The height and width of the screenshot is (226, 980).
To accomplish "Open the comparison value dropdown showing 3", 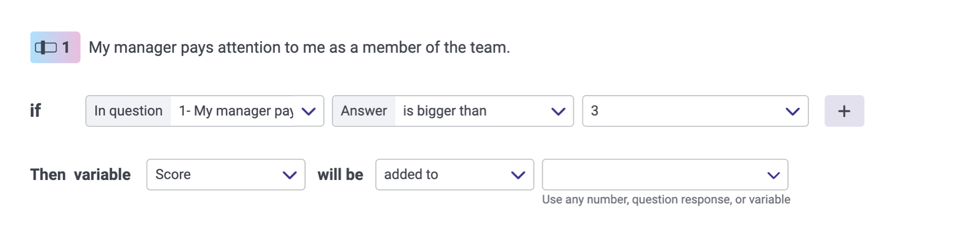I will point(681,111).
